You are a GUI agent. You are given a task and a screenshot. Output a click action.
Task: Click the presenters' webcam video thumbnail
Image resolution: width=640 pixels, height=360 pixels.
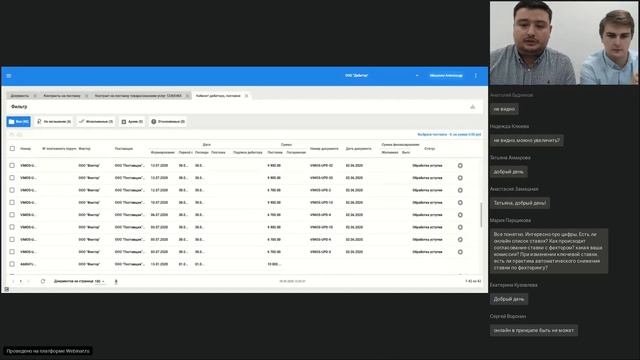(x=564, y=42)
